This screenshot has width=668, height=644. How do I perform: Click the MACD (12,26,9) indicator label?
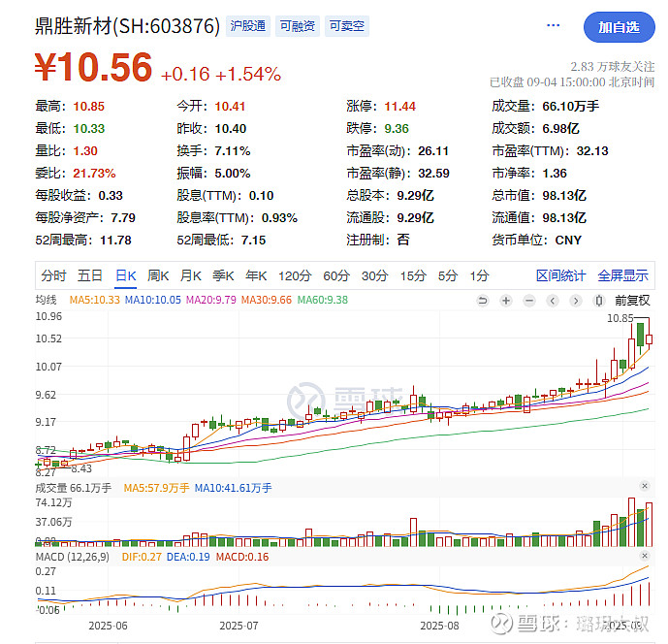[x=73, y=557]
